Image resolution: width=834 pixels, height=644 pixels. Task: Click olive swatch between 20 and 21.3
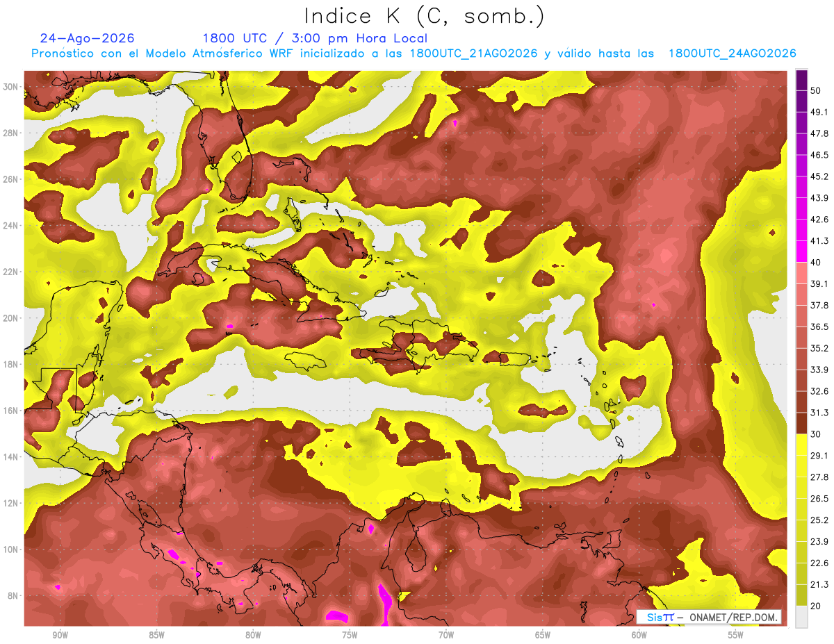[x=801, y=595]
